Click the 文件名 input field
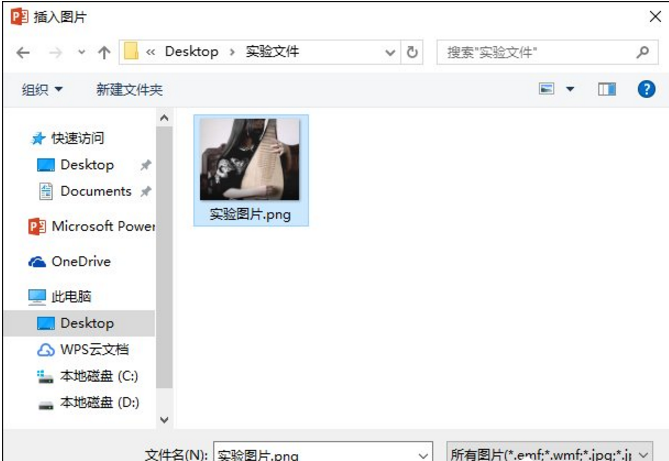669x461 pixels. [x=316, y=452]
